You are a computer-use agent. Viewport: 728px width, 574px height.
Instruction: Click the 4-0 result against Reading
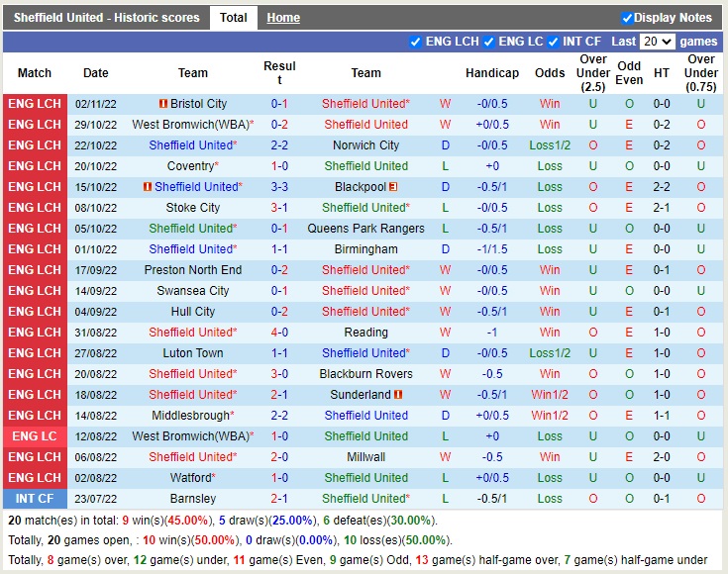click(x=279, y=333)
